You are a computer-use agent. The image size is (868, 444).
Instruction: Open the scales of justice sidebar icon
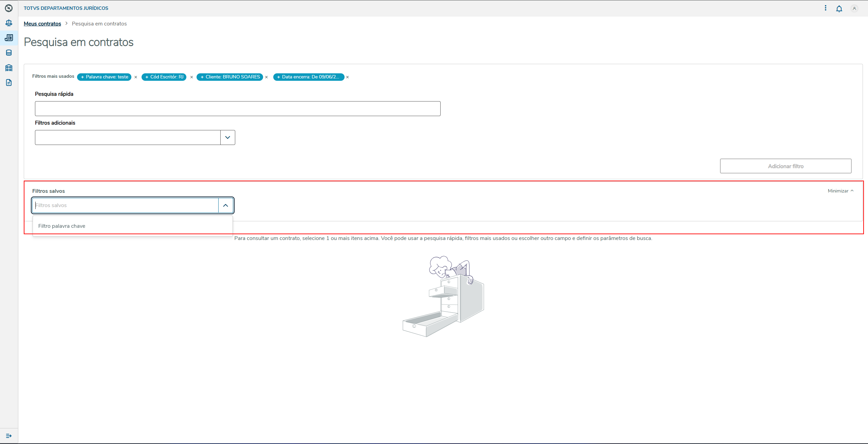[9, 23]
